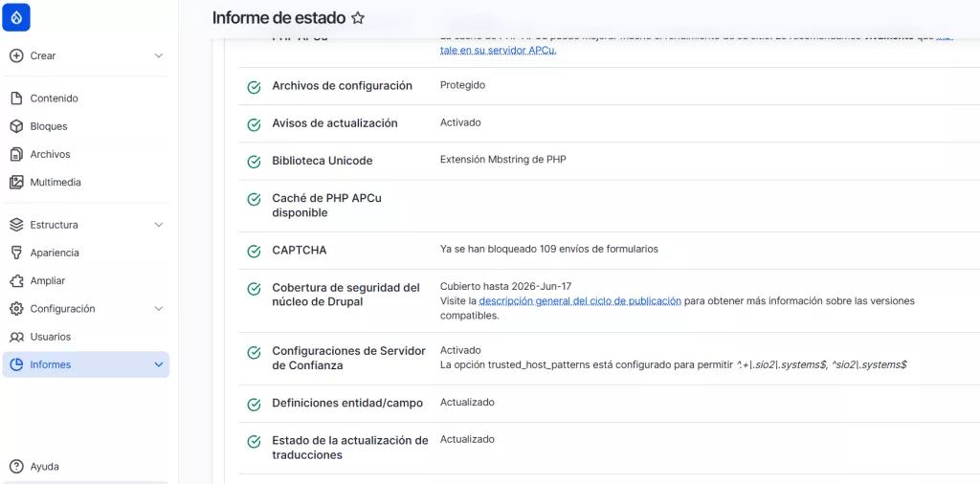
Task: Click the Contenido page icon
Action: pyautogui.click(x=16, y=99)
